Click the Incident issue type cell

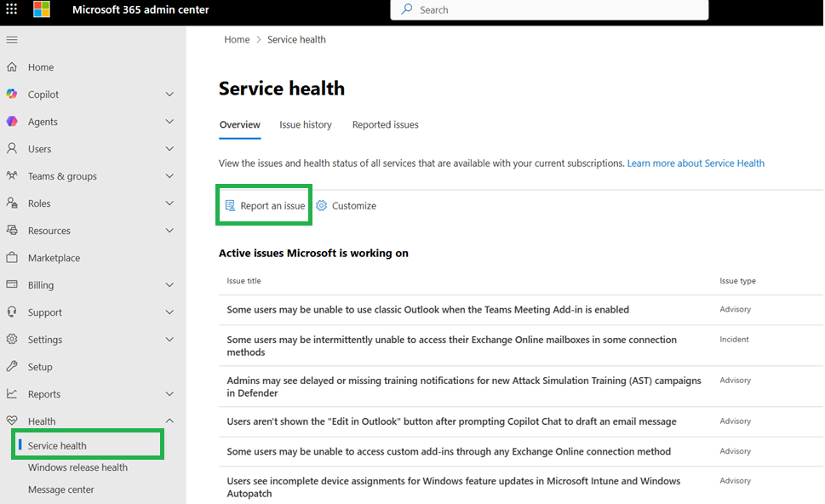pos(734,340)
